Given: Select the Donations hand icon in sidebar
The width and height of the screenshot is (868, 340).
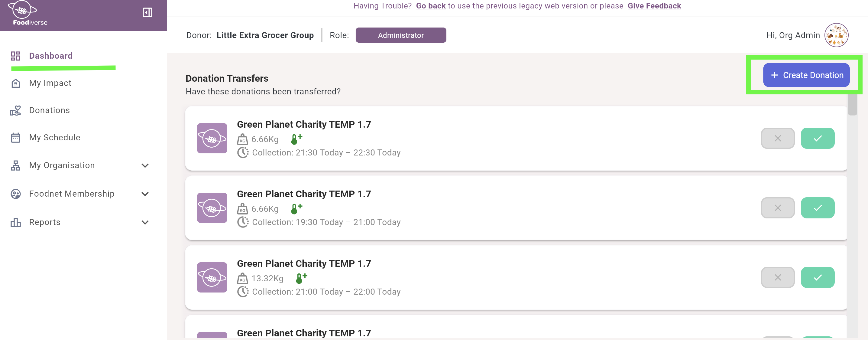Looking at the screenshot, I should [x=15, y=110].
